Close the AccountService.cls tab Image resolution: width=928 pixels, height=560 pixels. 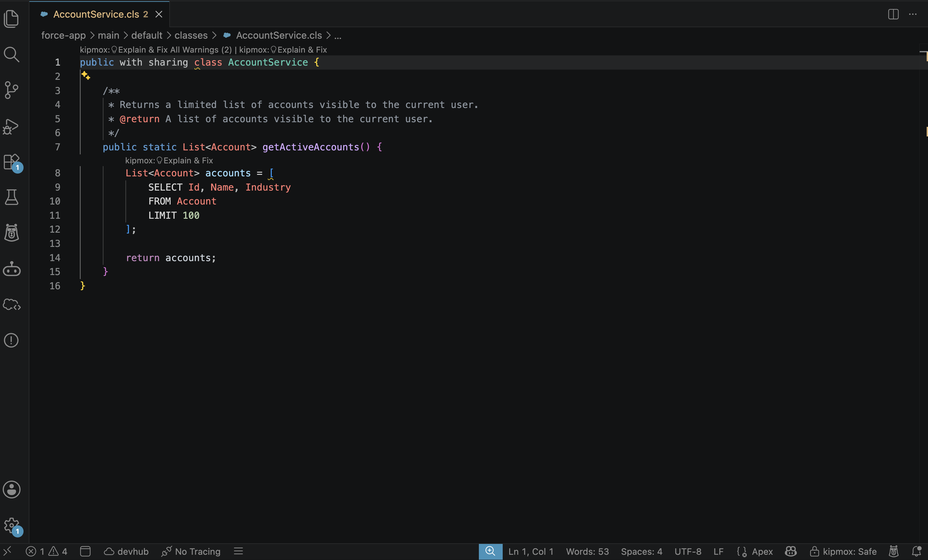[159, 14]
